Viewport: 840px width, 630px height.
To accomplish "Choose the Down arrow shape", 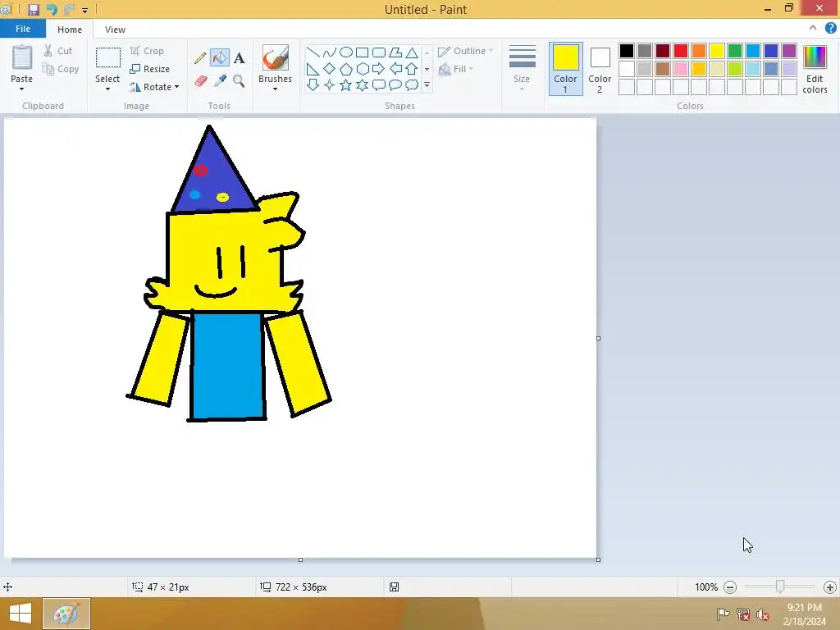I will click(313, 84).
